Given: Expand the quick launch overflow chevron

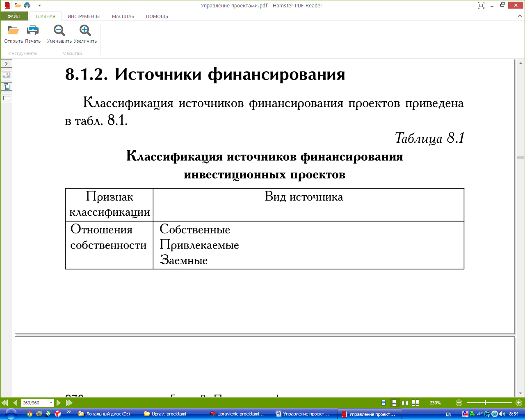Looking at the screenshot, I should click(x=68, y=412).
